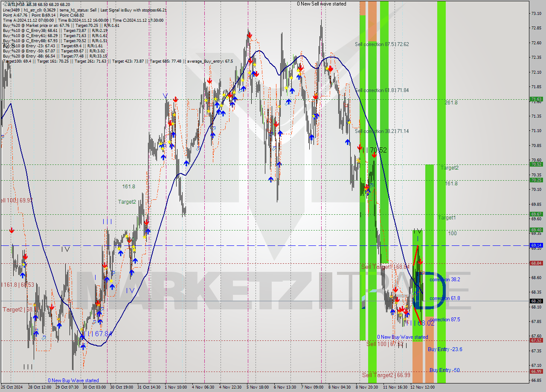Select red price tag 67.52 on axis
Image resolution: width=546 pixels, height=392 pixels.
tap(536, 340)
